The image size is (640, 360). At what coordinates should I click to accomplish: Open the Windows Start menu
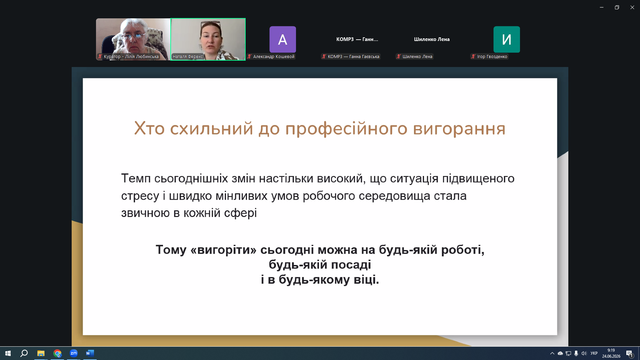[8, 353]
